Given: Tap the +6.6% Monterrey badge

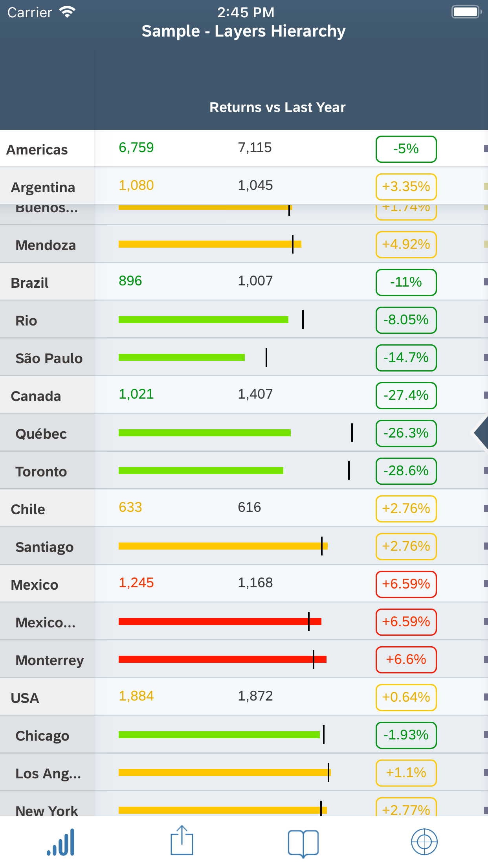Looking at the screenshot, I should (406, 660).
